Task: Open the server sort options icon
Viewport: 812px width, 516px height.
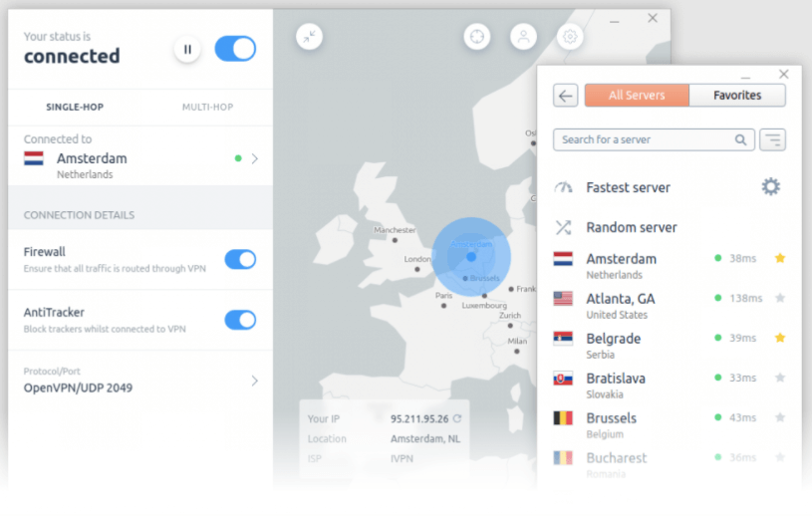Action: coord(772,139)
